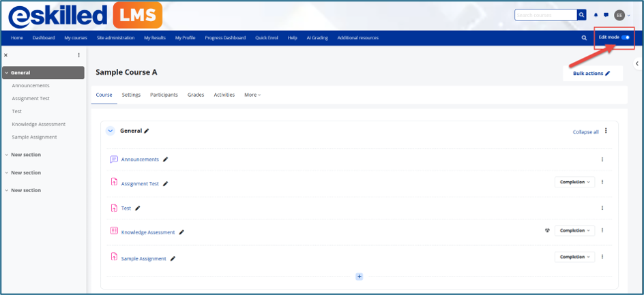Rename Assignment Test using its pencil icon
This screenshot has height=295, width=644.
point(166,184)
